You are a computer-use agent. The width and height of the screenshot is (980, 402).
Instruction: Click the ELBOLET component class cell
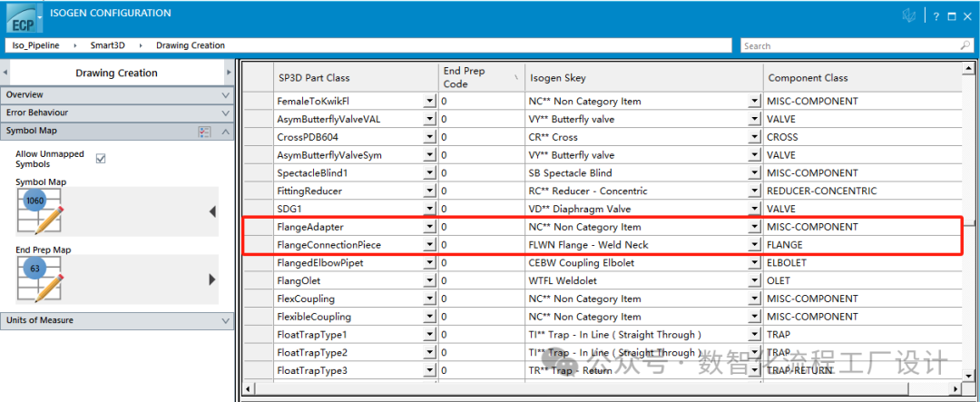click(x=863, y=263)
